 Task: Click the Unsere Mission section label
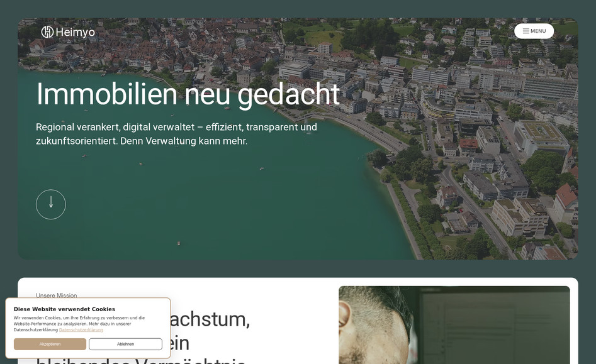tap(57, 295)
